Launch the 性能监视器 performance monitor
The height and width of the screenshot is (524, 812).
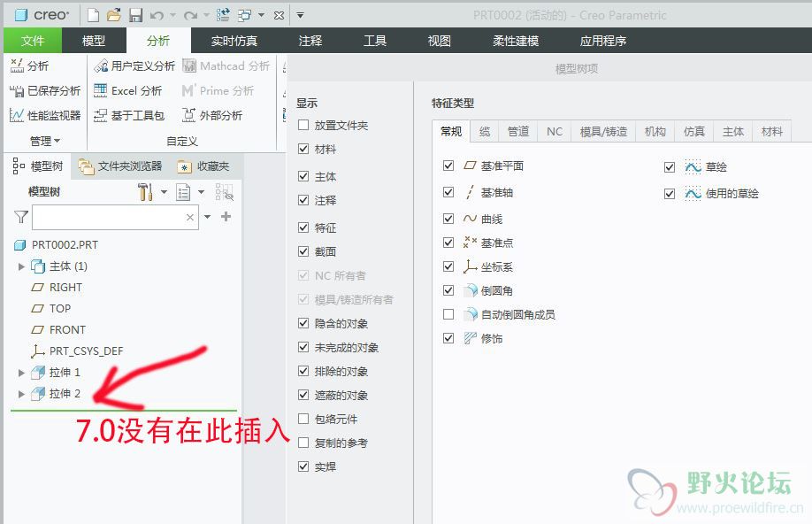pos(45,115)
